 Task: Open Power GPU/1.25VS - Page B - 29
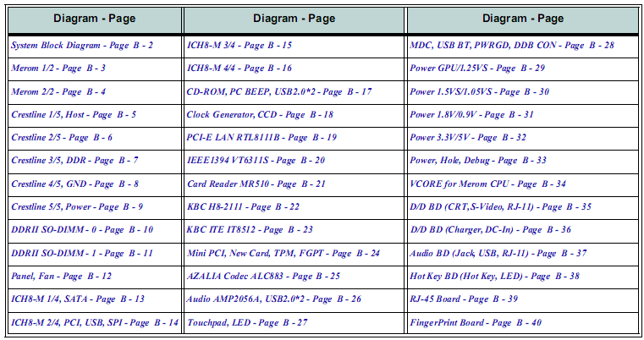coord(477,69)
